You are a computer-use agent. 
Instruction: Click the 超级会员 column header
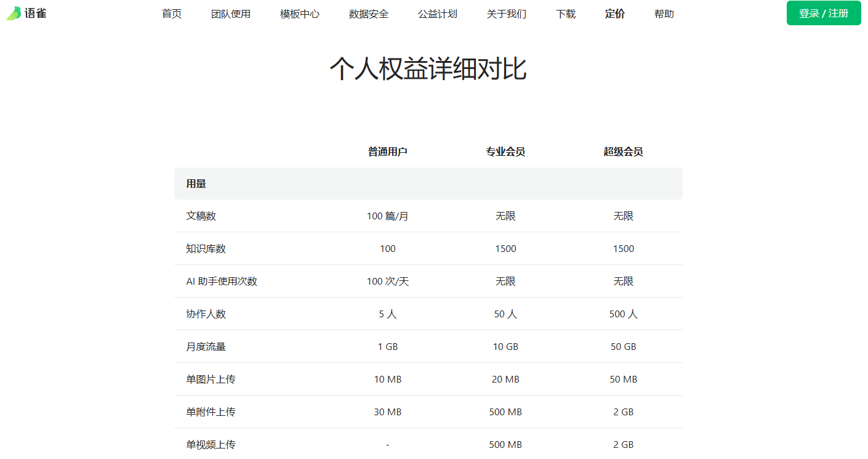(624, 152)
